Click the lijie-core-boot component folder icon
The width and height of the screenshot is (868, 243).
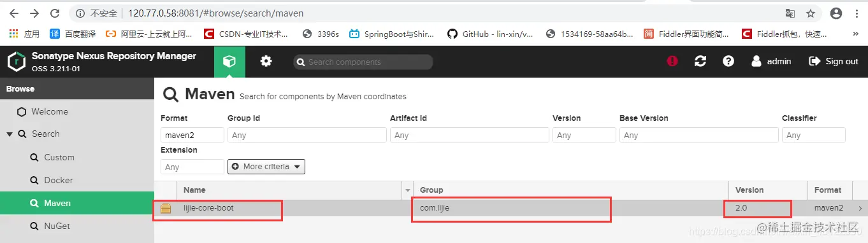(x=166, y=208)
